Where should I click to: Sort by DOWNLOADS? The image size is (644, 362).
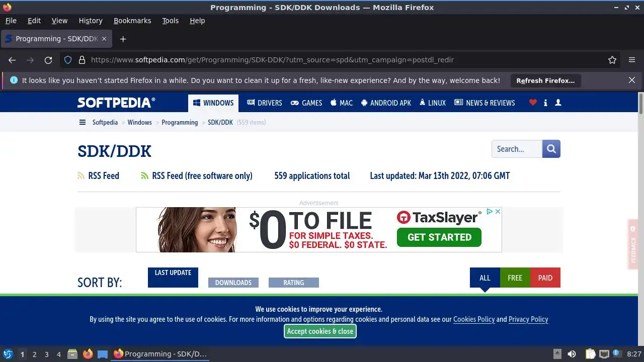[x=233, y=283]
